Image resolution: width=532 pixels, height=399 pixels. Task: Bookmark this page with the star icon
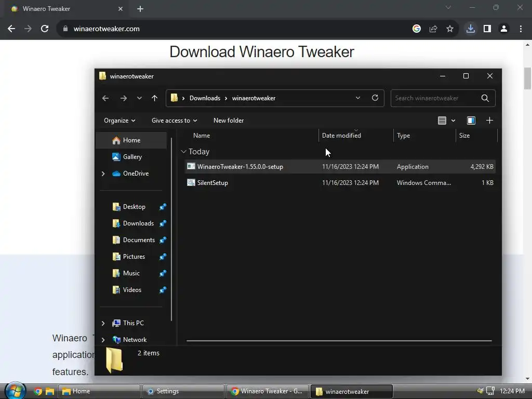coord(450,29)
